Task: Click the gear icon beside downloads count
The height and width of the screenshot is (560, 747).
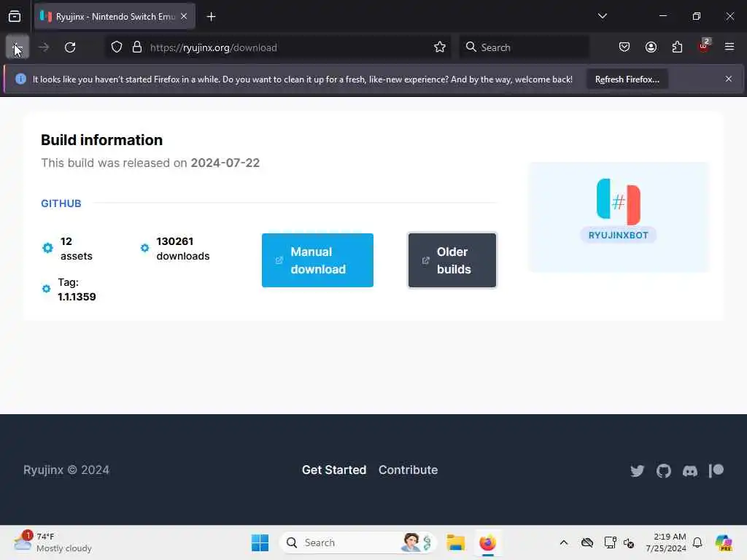Action: point(144,248)
